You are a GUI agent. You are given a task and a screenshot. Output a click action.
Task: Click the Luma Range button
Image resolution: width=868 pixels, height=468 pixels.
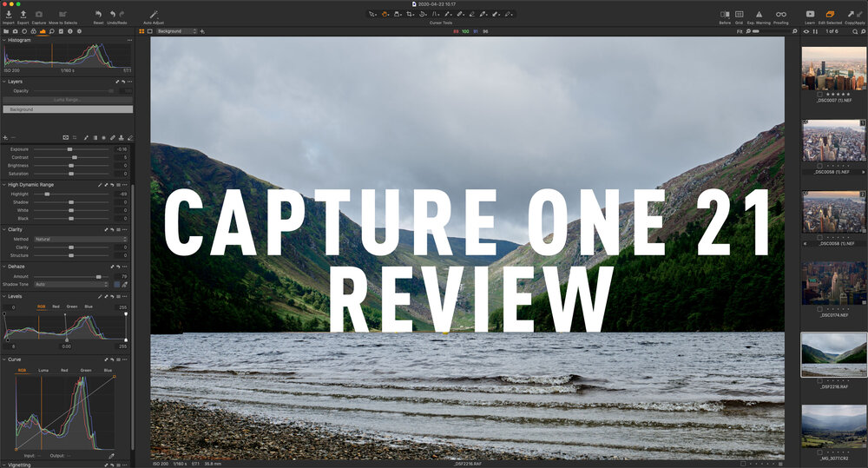pyautogui.click(x=68, y=100)
